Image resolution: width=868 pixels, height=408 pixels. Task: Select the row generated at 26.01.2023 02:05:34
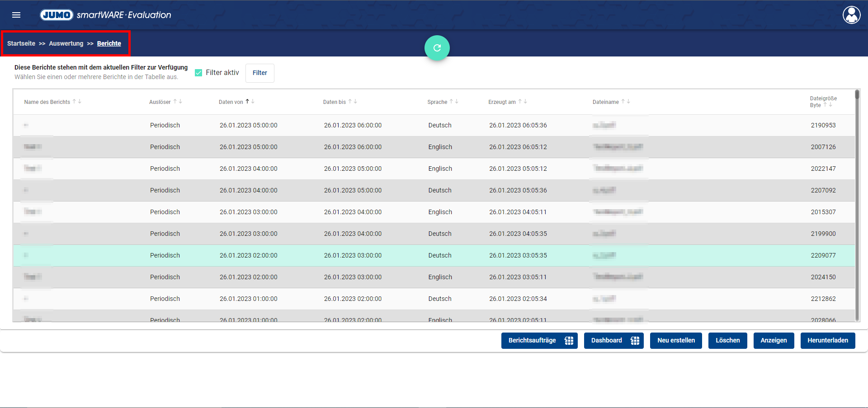coord(434,299)
